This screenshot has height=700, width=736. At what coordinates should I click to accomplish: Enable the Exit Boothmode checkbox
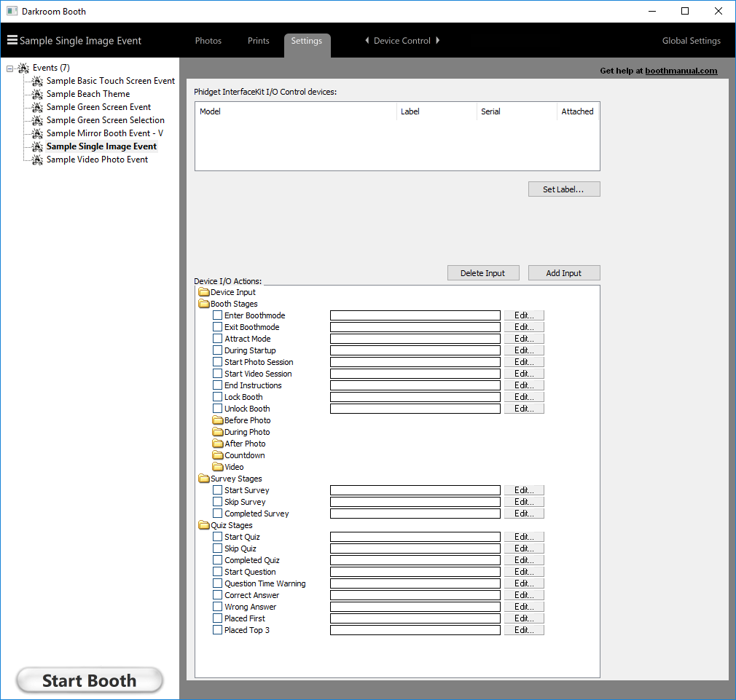(217, 327)
